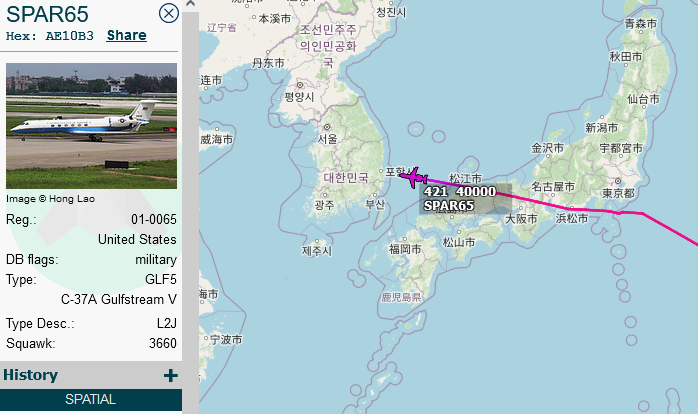
Task: Click the 421 40000 speed-altitude map label
Action: 459,192
